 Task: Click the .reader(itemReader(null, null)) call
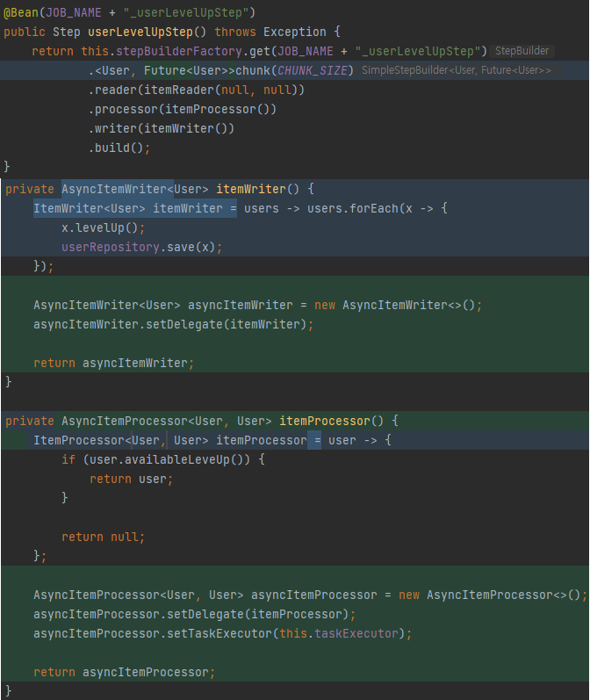pyautogui.click(x=197, y=90)
